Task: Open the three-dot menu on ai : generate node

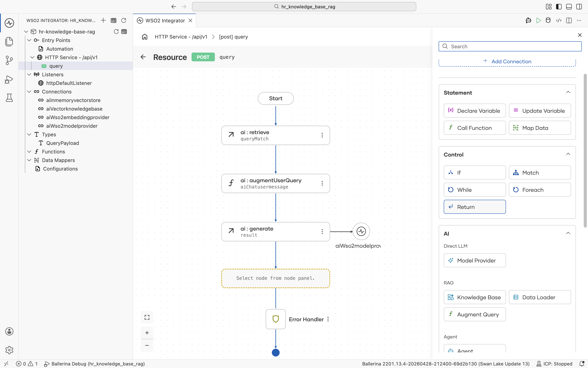Action: click(x=322, y=232)
